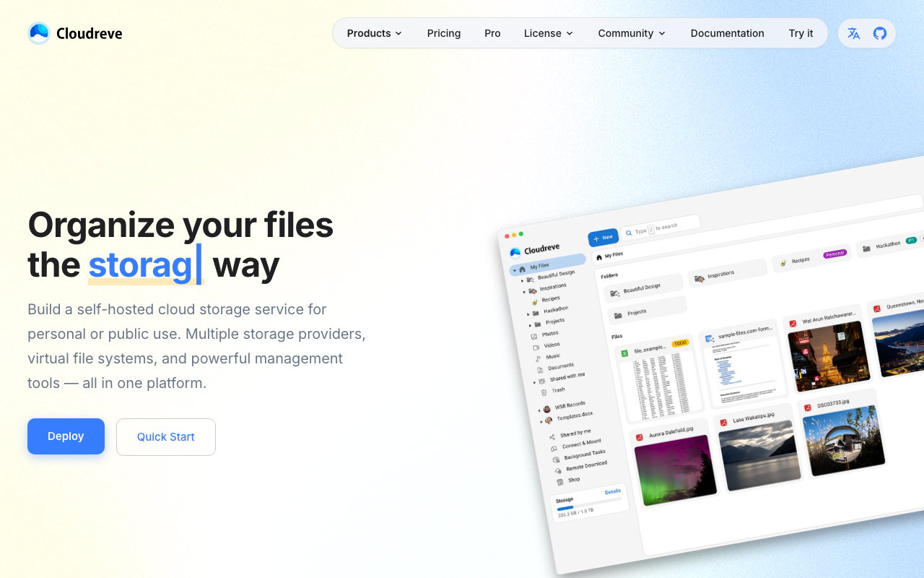Click the image icon on Aurora Dalefield.jpg

(x=640, y=437)
